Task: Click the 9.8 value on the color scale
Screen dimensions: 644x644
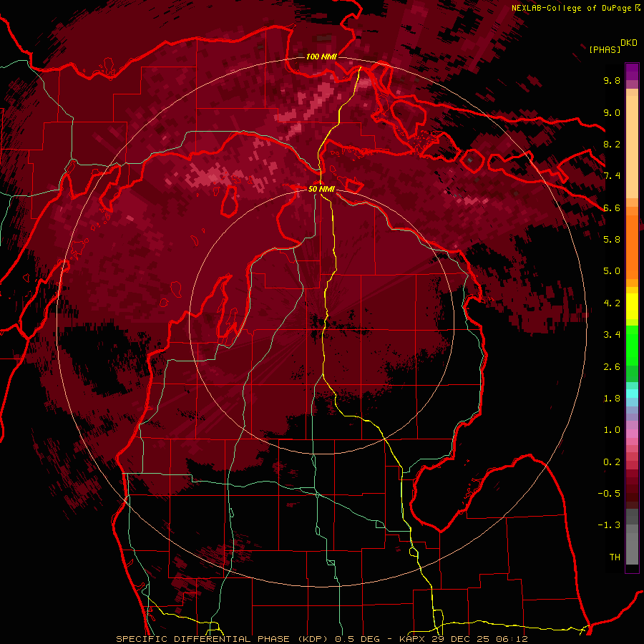Action: click(612, 80)
